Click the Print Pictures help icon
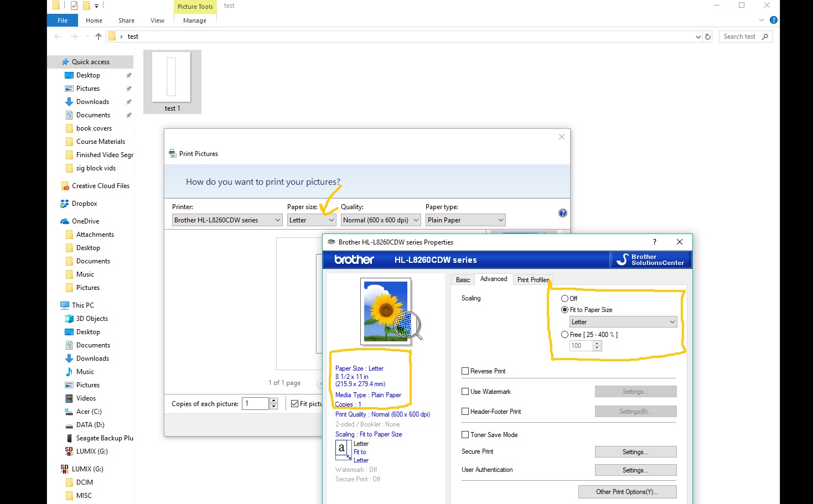This screenshot has height=504, width=813. pyautogui.click(x=562, y=213)
